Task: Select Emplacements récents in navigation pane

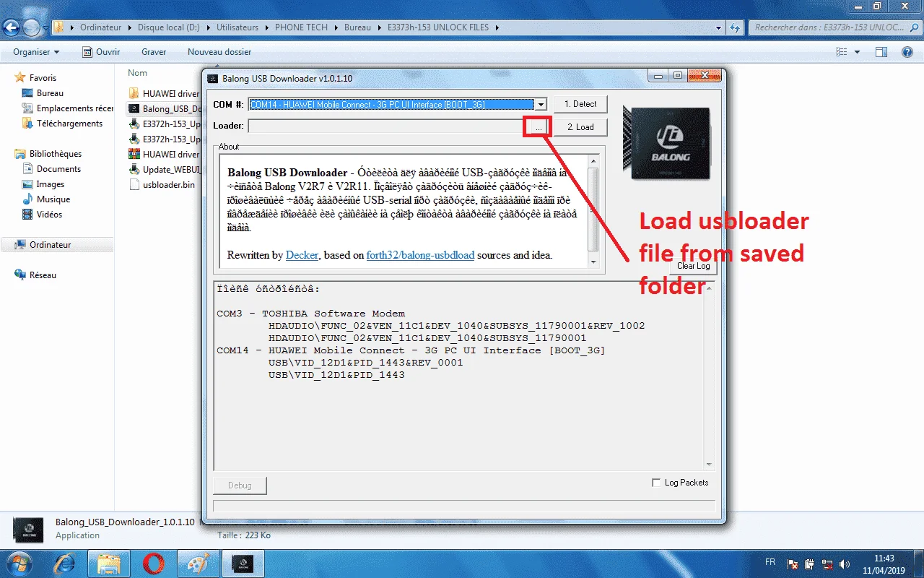Action: point(68,108)
